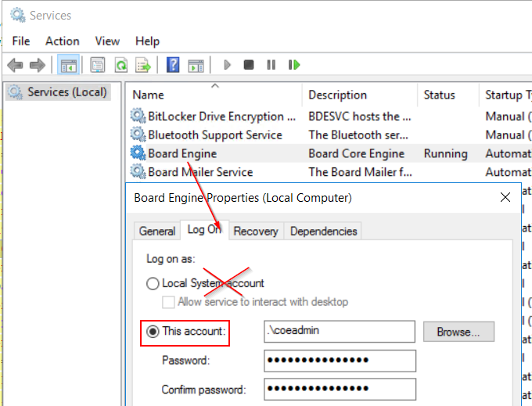This screenshot has width=532, height=406.
Task: Click the Board Core Engine description cell
Action: click(x=356, y=153)
